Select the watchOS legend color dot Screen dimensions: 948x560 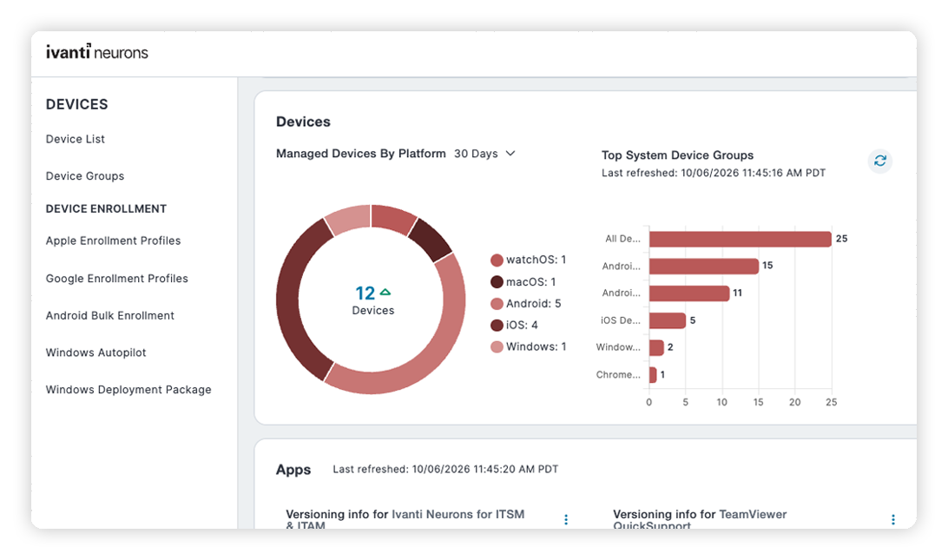[497, 260]
